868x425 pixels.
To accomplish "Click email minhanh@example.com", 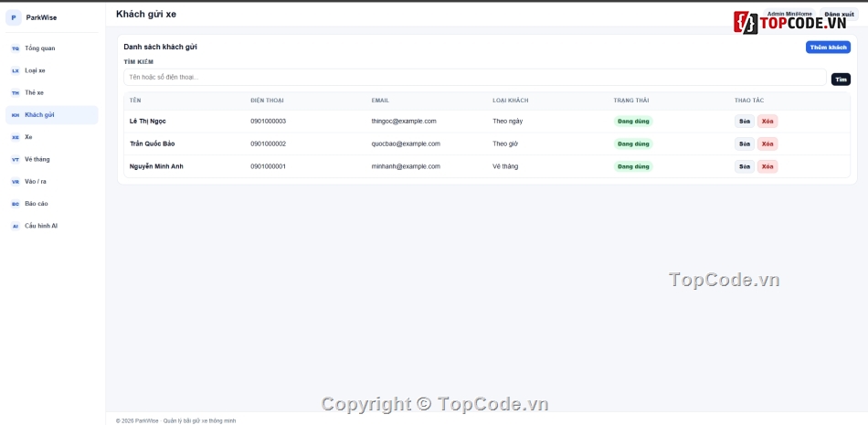I will click(x=406, y=166).
